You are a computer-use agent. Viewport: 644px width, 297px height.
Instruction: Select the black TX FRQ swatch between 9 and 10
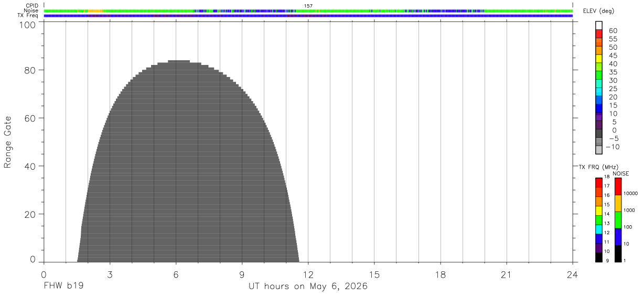point(599,257)
